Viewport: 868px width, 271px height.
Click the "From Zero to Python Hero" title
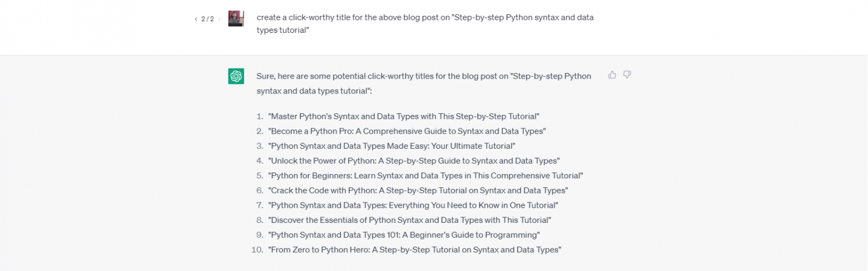click(x=414, y=249)
